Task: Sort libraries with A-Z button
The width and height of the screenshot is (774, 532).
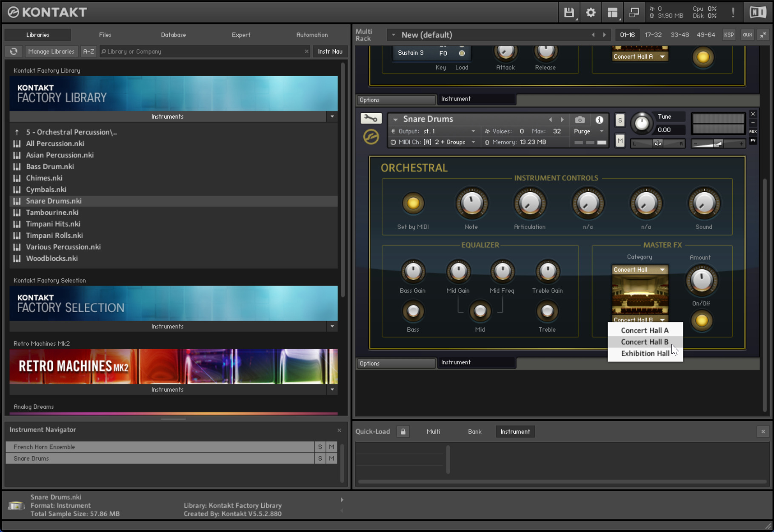Action: (x=89, y=51)
